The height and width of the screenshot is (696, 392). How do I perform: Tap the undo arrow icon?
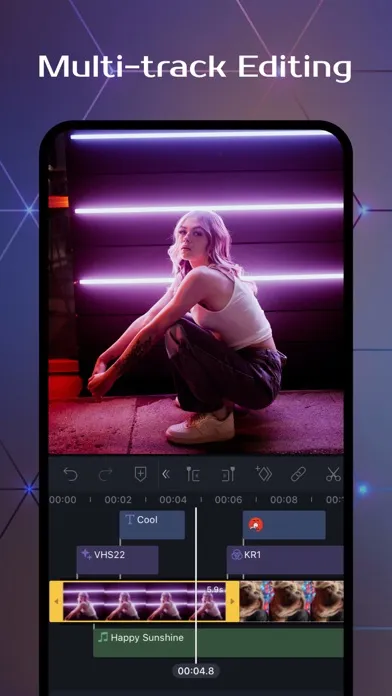70,474
